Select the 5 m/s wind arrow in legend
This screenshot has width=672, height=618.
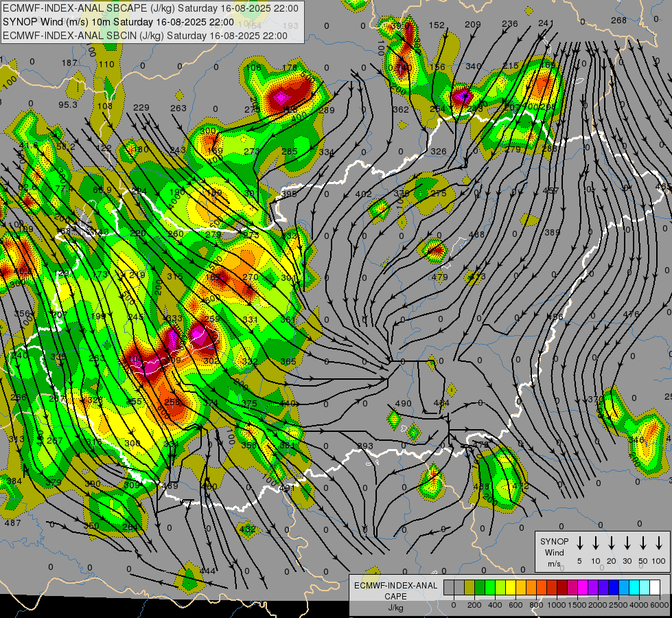[579, 543]
